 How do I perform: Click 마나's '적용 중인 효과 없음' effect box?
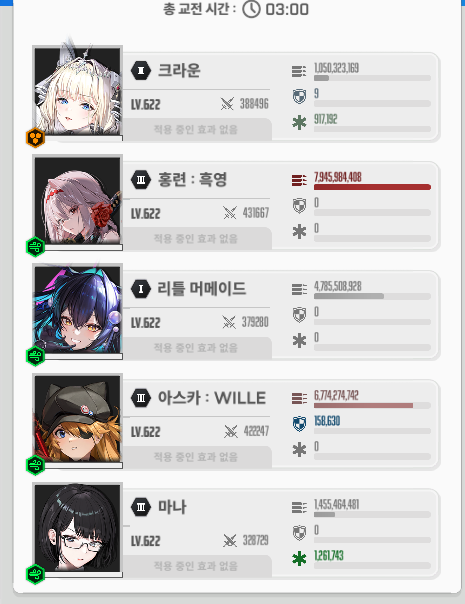click(196, 566)
